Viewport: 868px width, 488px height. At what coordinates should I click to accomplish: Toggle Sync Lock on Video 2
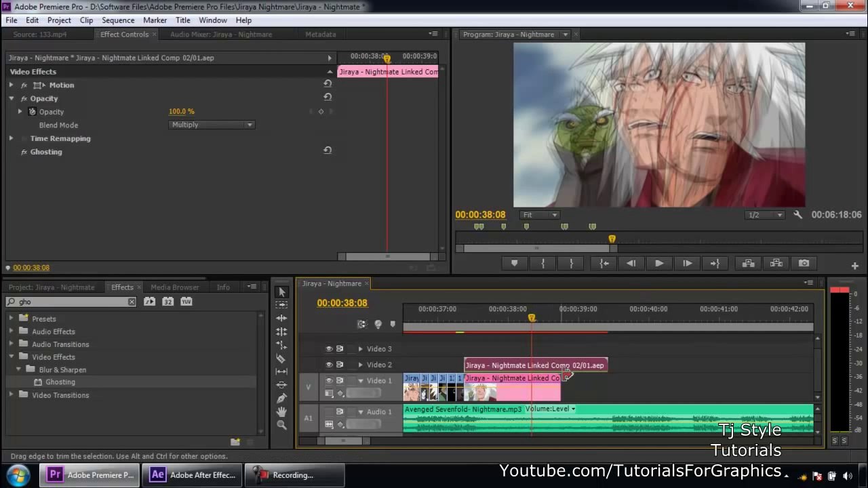pos(340,365)
